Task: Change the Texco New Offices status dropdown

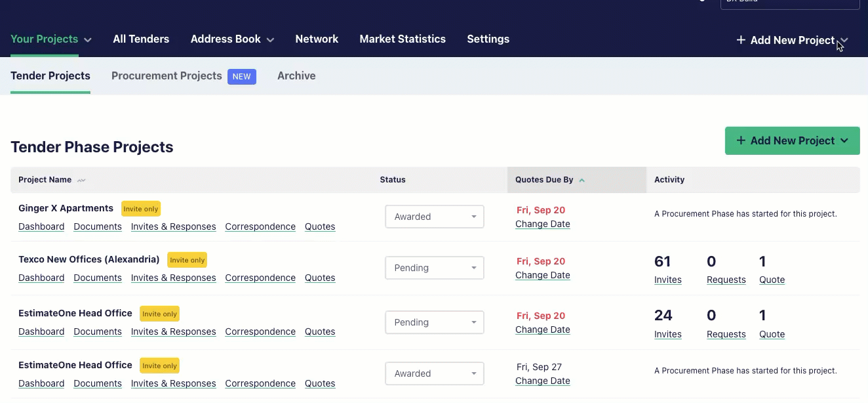Action: pos(435,268)
